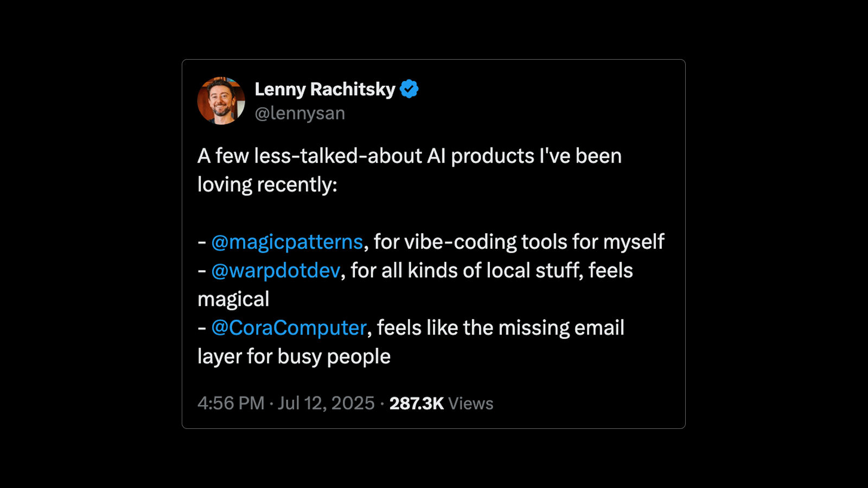Click the blank line above the @magicpatterns bullet
This screenshot has width=868, height=488.
pyautogui.click(x=380, y=213)
